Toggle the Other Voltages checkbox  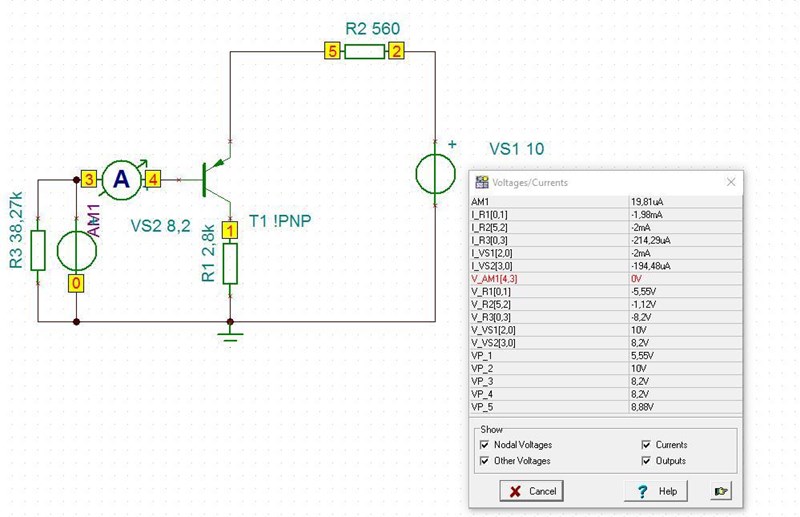[x=485, y=461]
